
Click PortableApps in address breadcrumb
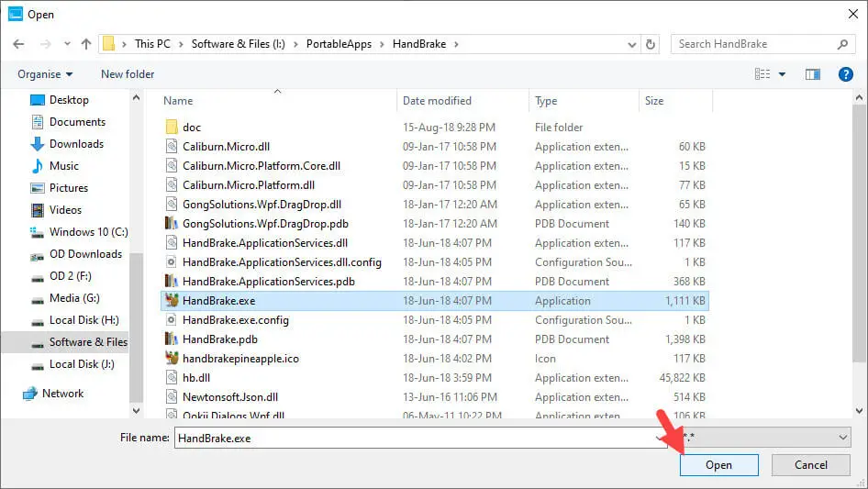click(339, 44)
